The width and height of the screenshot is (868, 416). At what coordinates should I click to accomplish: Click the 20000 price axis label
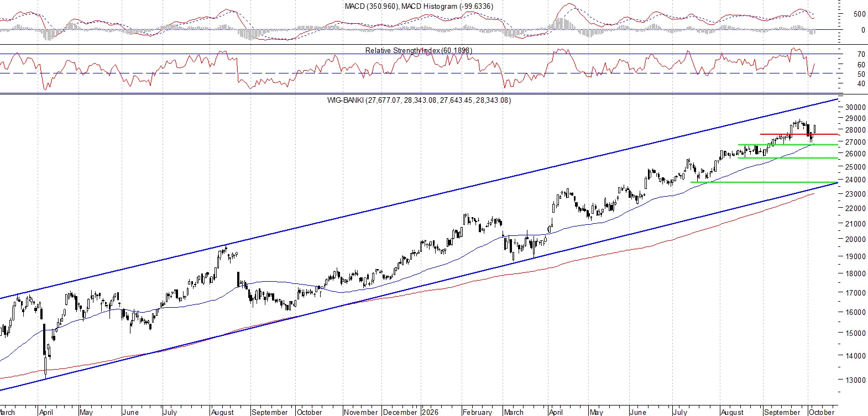(855, 239)
